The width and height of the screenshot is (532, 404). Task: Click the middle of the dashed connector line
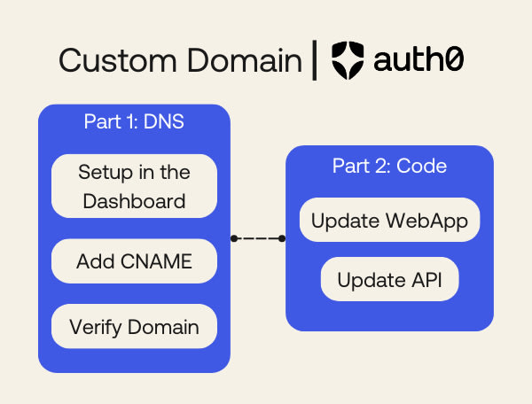pos(258,238)
